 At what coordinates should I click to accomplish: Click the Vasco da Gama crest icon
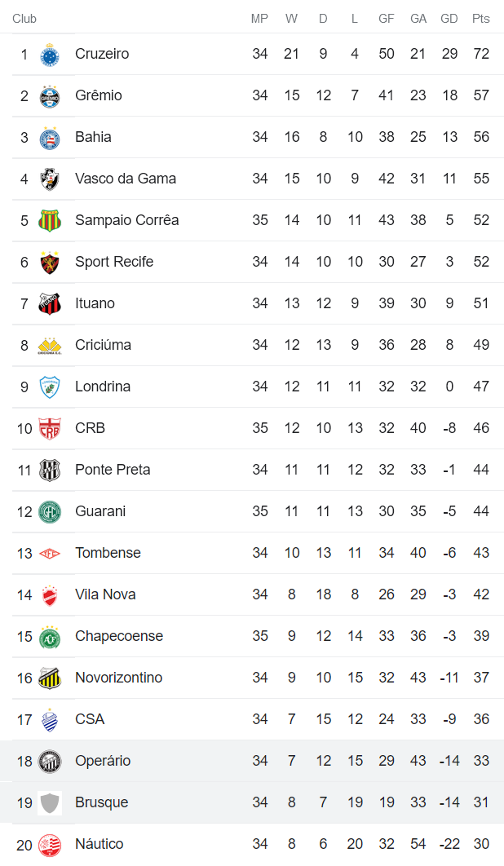[x=50, y=179]
